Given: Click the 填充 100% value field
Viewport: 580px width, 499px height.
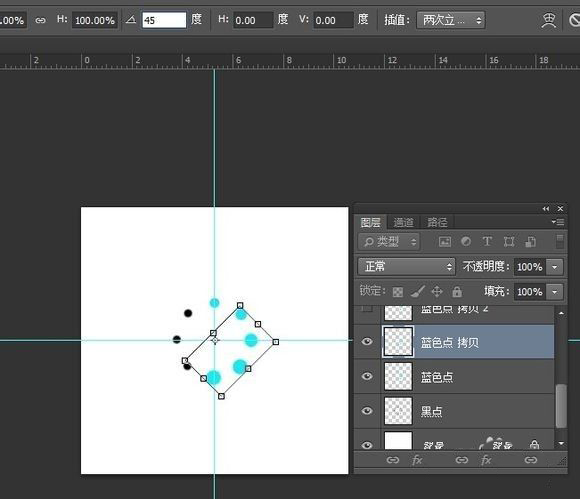Looking at the screenshot, I should pos(530,292).
